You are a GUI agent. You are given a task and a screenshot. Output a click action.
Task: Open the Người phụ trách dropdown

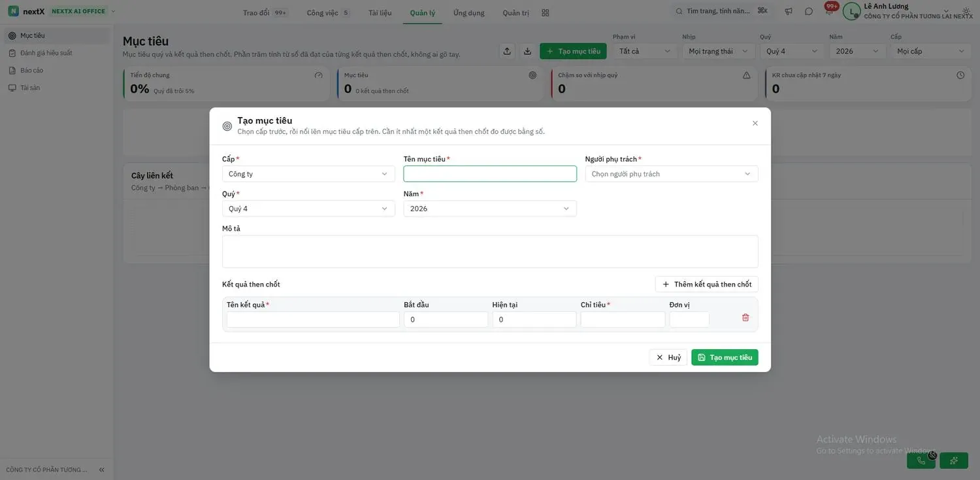pos(672,174)
